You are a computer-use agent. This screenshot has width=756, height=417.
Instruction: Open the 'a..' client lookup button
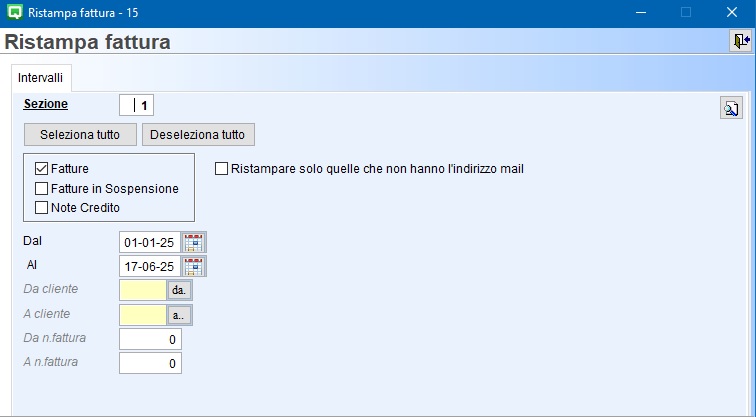(x=179, y=315)
